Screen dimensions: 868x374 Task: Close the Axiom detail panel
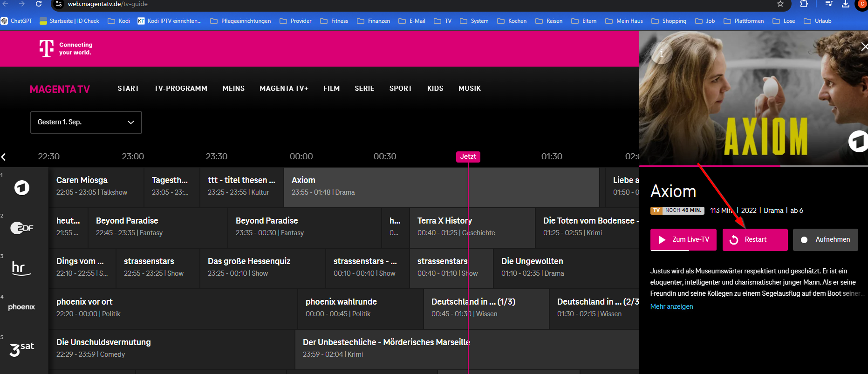pos(864,47)
